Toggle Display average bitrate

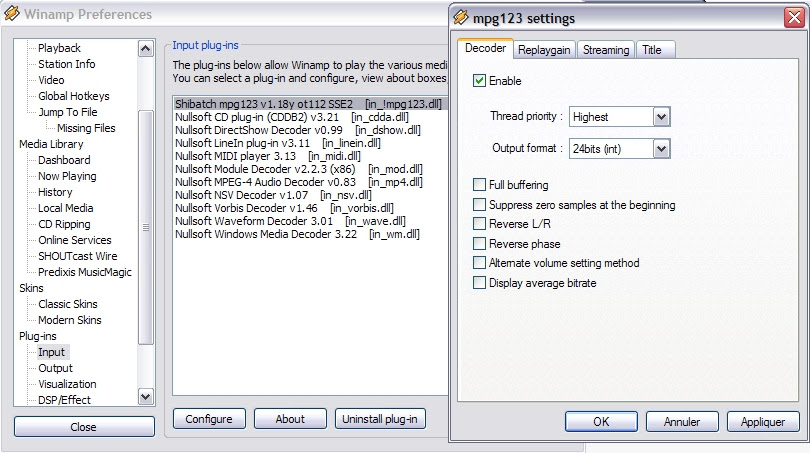pos(479,283)
